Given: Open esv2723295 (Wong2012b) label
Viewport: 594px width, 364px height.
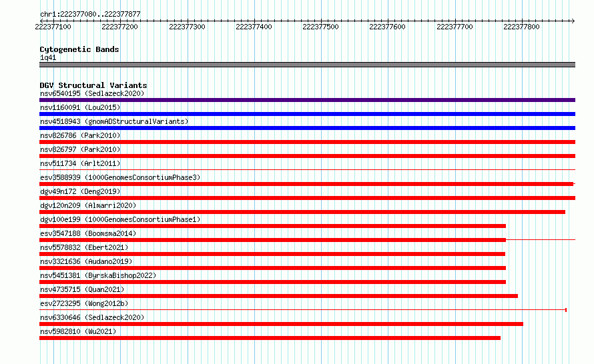Looking at the screenshot, I should pyautogui.click(x=84, y=303).
